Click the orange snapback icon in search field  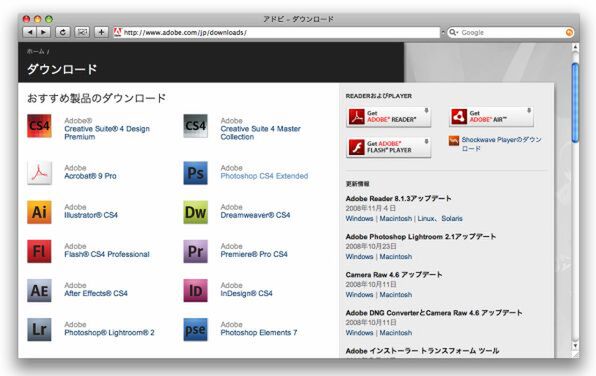tap(569, 32)
